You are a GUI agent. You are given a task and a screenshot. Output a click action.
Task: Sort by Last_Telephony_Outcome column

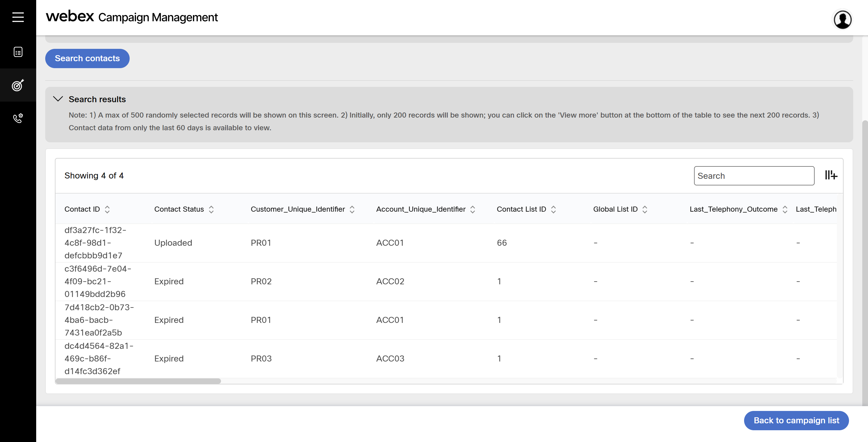[x=785, y=210]
